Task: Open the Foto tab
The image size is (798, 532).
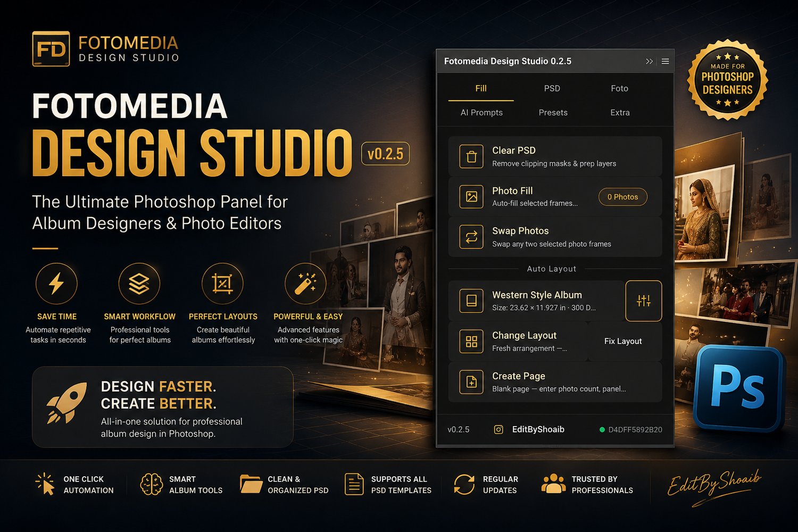Action: [x=620, y=88]
